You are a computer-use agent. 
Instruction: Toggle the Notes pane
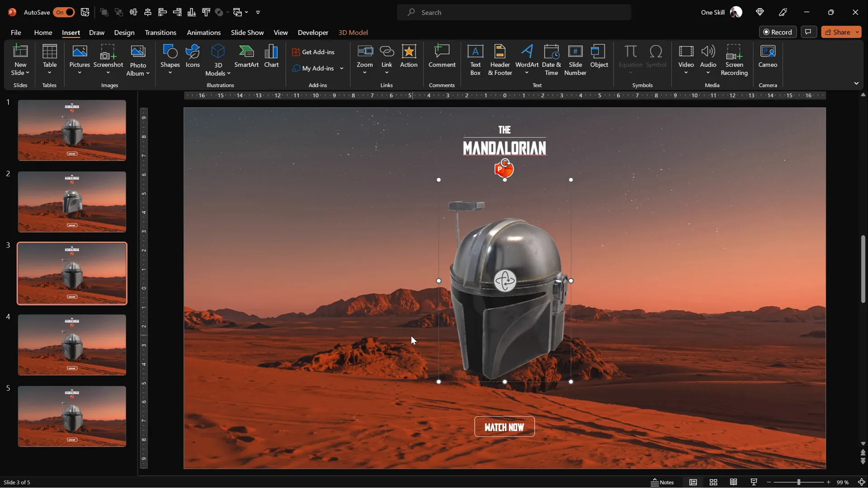(x=662, y=482)
